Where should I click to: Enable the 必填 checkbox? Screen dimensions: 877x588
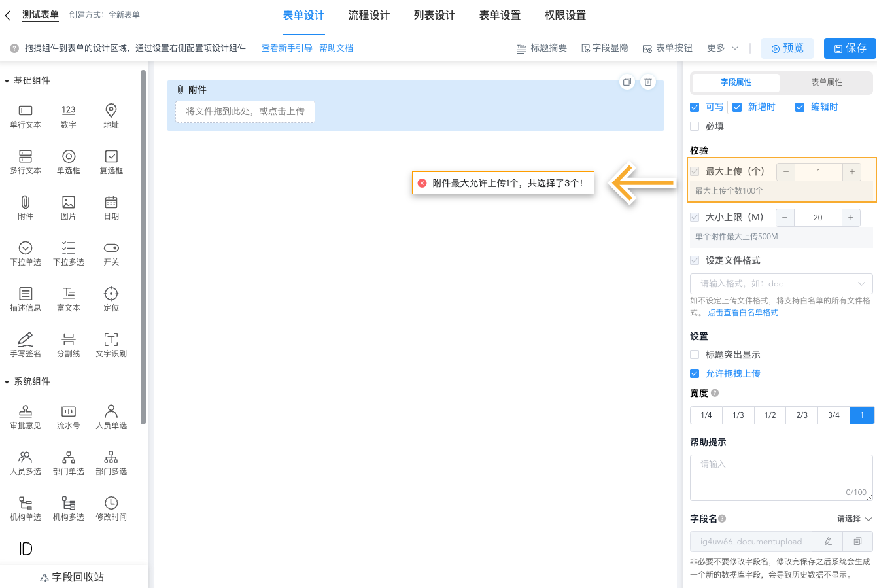click(694, 126)
